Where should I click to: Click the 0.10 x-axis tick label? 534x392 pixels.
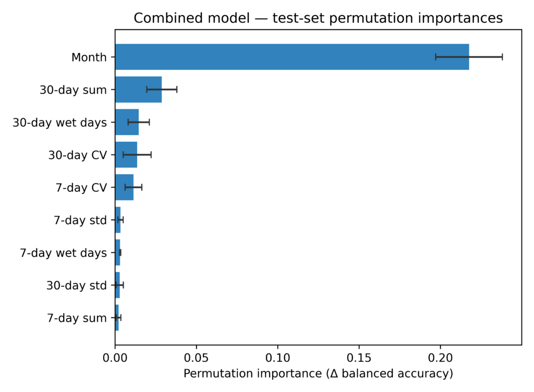pyautogui.click(x=278, y=358)
